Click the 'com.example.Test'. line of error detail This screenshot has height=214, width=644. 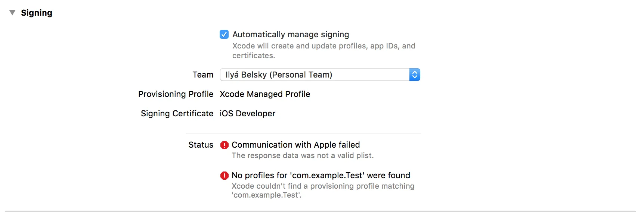[x=266, y=195]
